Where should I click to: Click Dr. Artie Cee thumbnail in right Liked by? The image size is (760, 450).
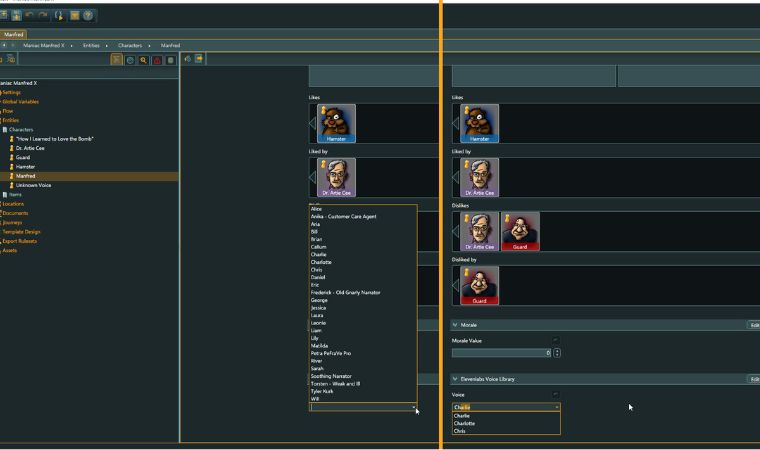coord(479,177)
